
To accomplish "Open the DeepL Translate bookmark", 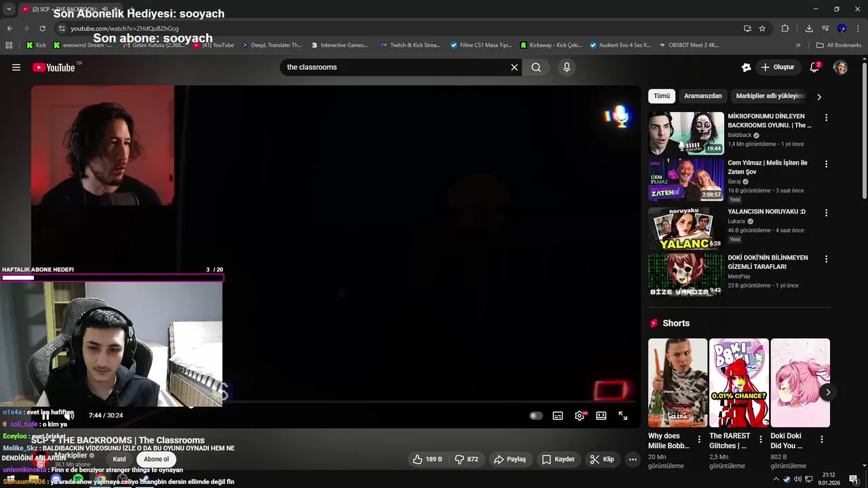I will pyautogui.click(x=271, y=45).
